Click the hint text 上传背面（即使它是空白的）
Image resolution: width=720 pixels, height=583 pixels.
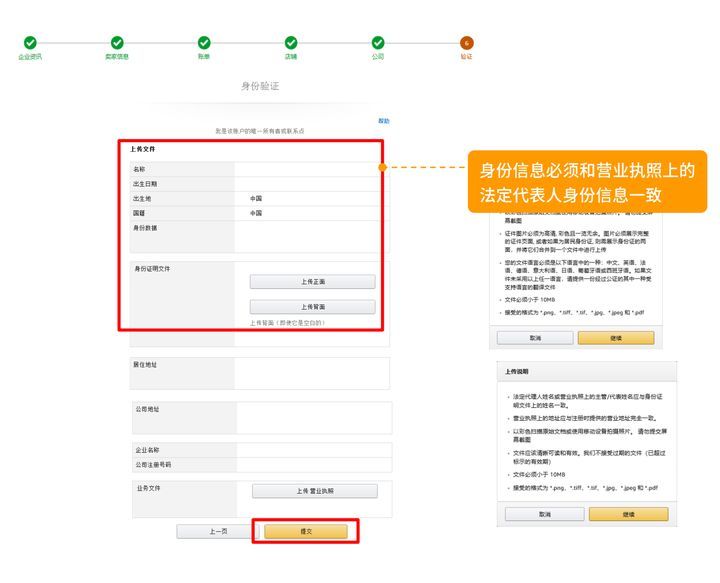click(287, 323)
